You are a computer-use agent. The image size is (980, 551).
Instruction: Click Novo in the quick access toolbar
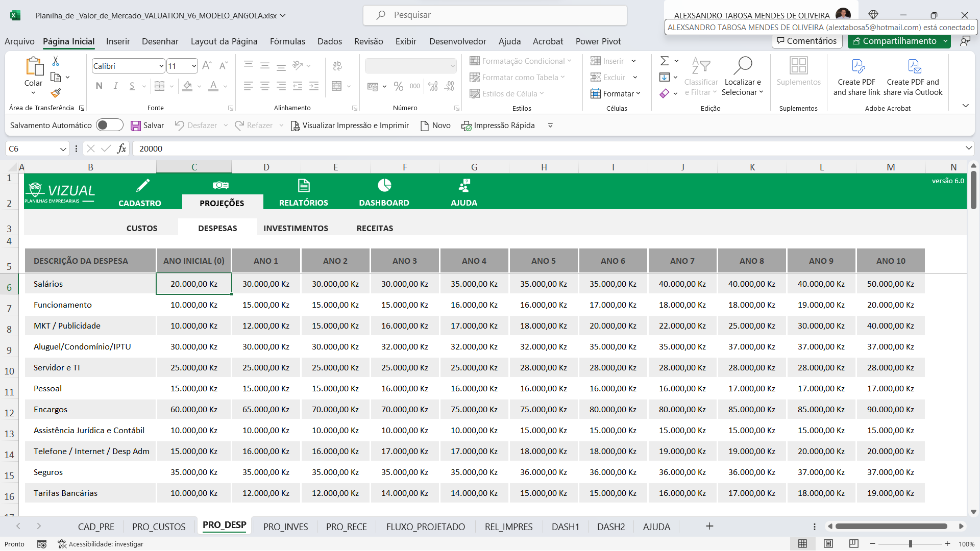[x=435, y=125]
